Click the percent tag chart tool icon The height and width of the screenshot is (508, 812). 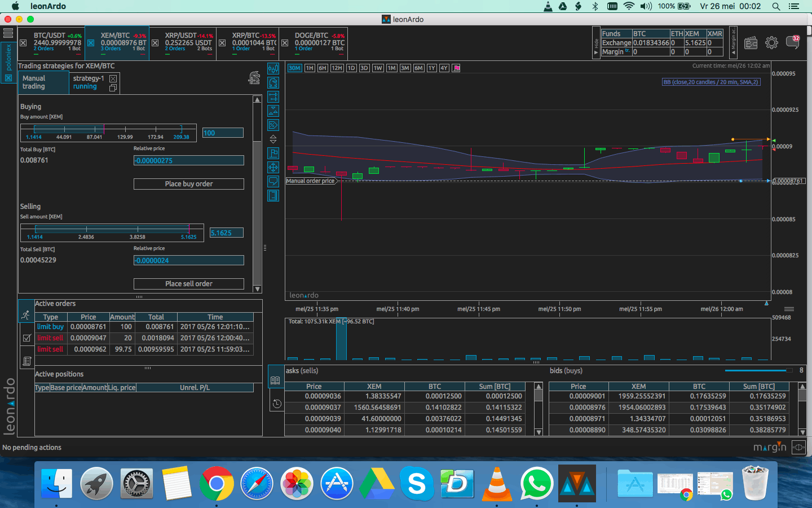273,125
